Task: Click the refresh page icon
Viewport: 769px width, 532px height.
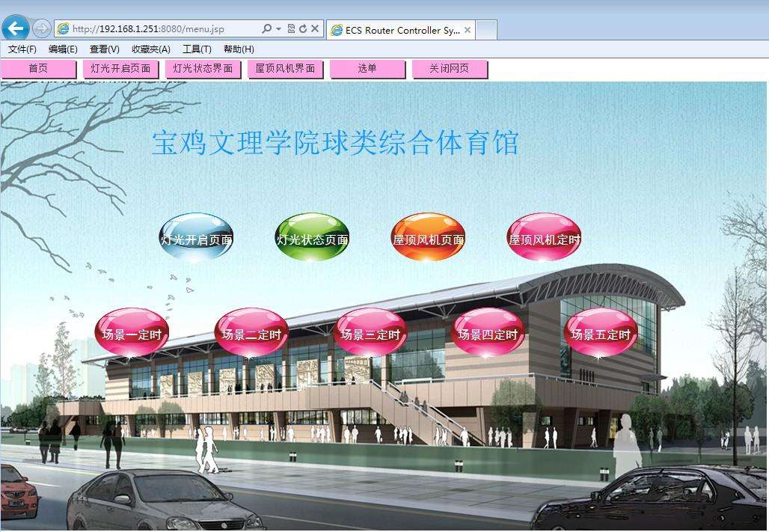Action: (x=303, y=29)
